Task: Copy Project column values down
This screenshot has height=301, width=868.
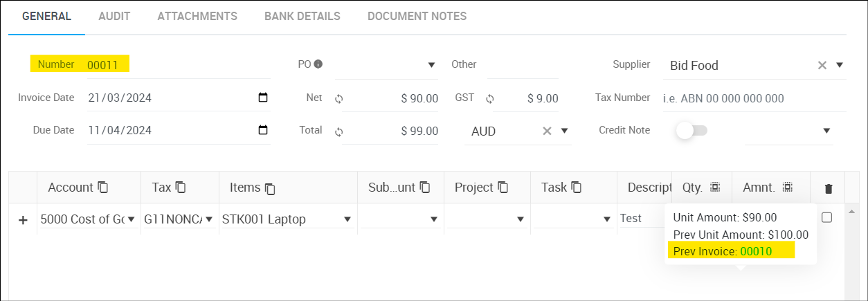Action: (503, 188)
